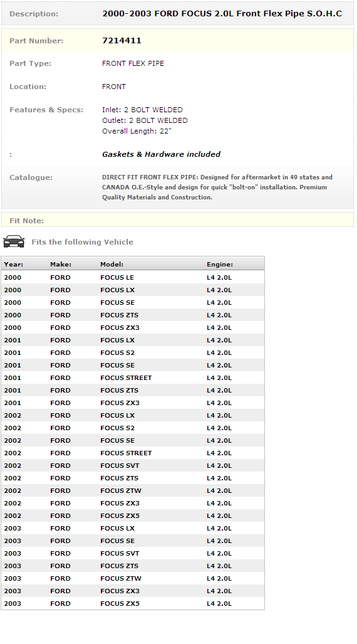Select the 2002 FOCUS ZX3 model cell
357x644 pixels.
coord(120,503)
